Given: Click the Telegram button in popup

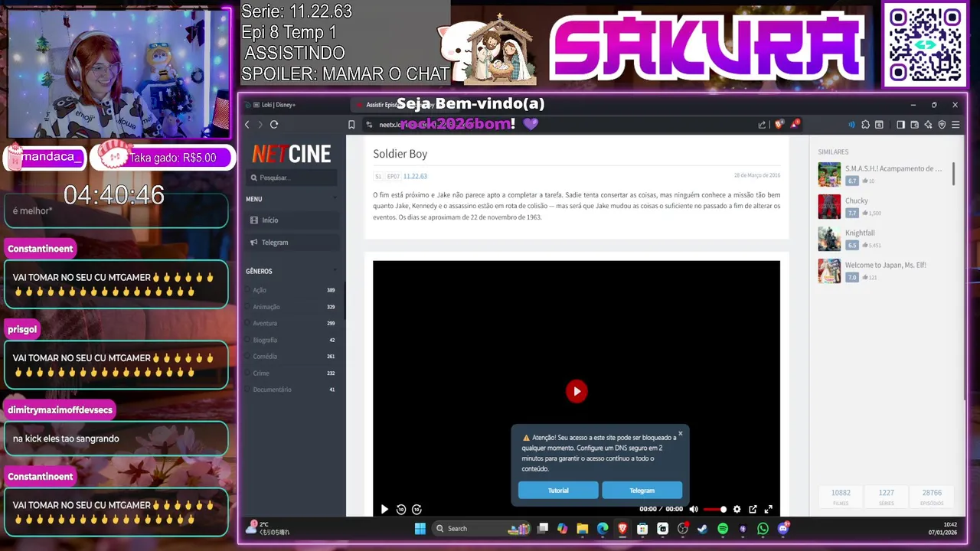Looking at the screenshot, I should pos(642,490).
